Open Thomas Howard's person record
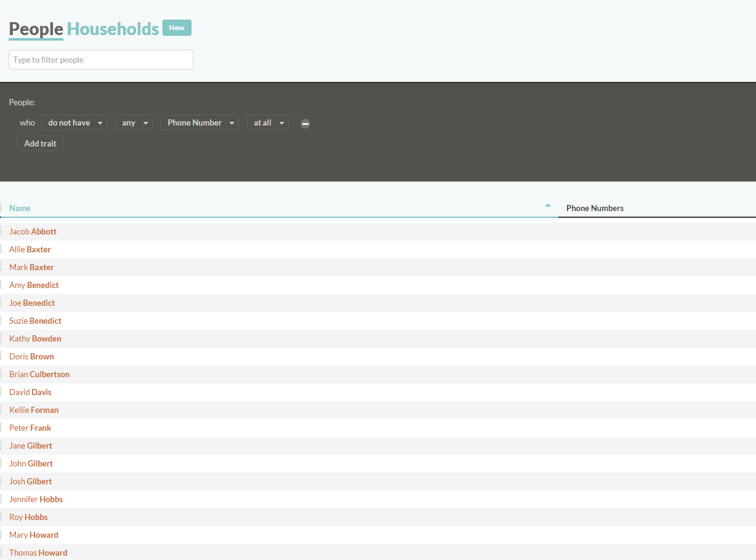This screenshot has width=756, height=560. pyautogui.click(x=38, y=553)
